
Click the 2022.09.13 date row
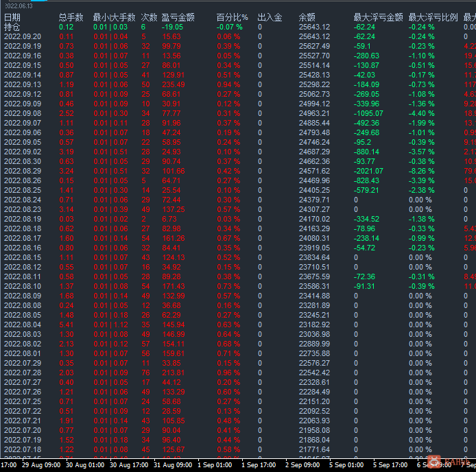click(23, 85)
